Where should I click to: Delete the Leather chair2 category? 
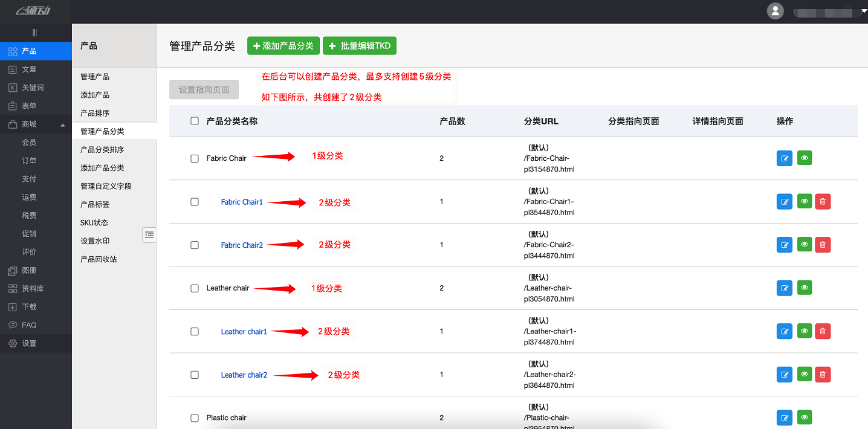click(x=823, y=375)
